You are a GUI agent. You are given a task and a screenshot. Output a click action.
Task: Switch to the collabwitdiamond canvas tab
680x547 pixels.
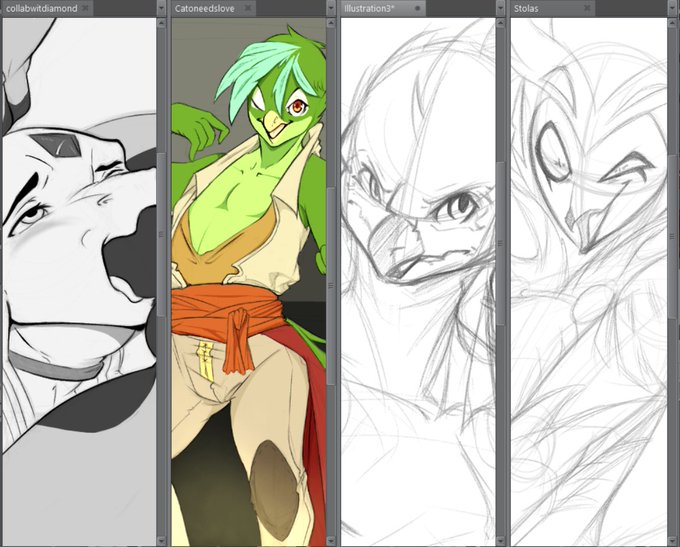[x=46, y=8]
